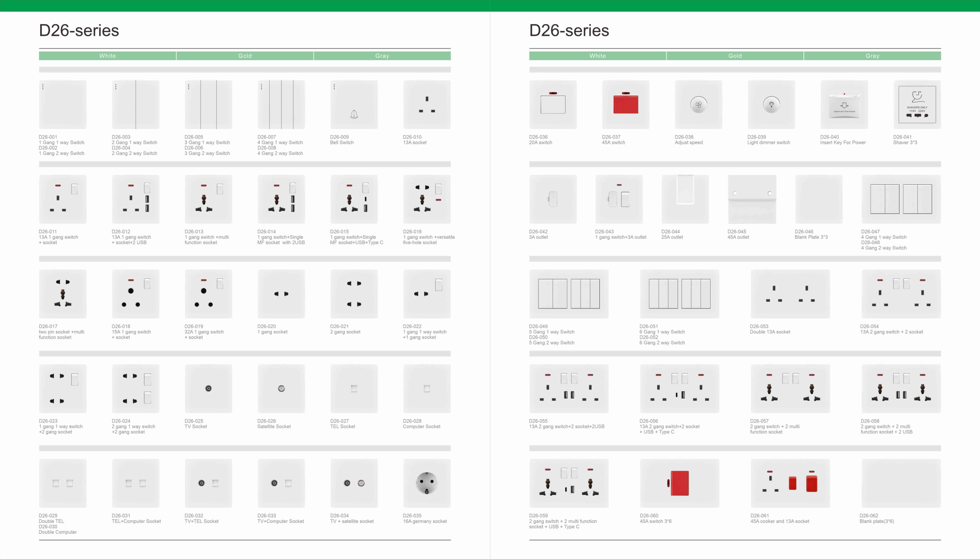Pick the D26-045 45A outlet image

coord(752,199)
